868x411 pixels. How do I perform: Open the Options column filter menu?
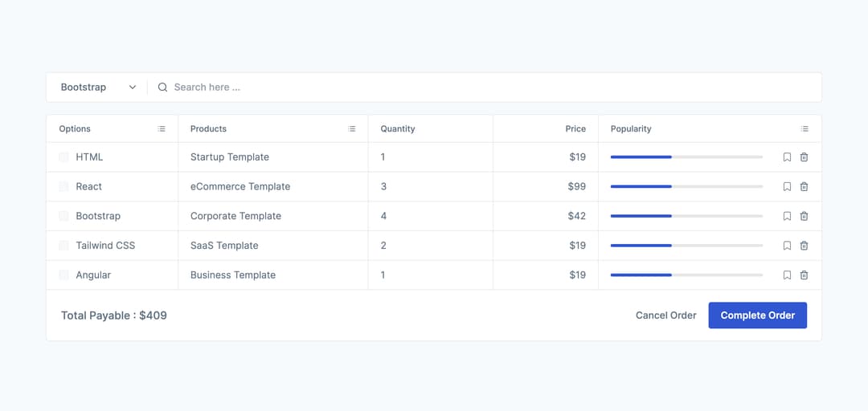[162, 129]
